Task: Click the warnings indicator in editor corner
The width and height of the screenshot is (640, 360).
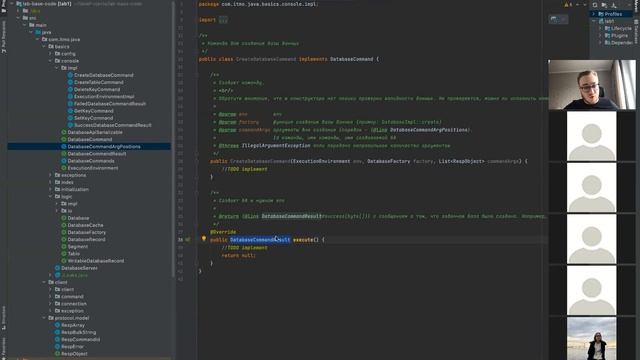Action: (568, 5)
